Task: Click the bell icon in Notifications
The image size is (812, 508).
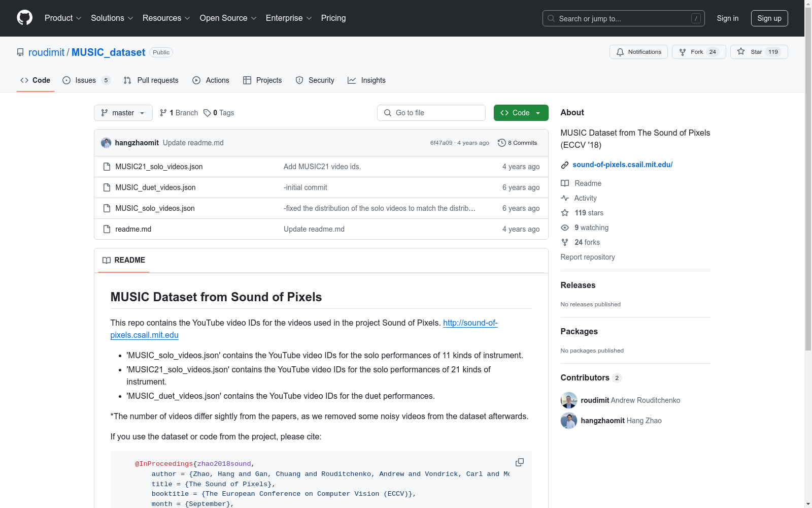Action: pos(620,52)
